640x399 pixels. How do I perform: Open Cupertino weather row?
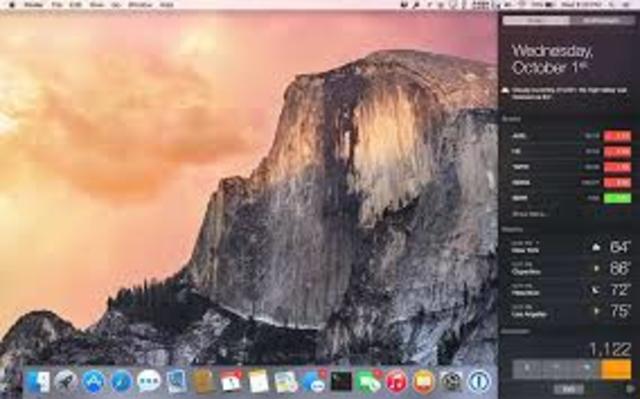point(570,268)
